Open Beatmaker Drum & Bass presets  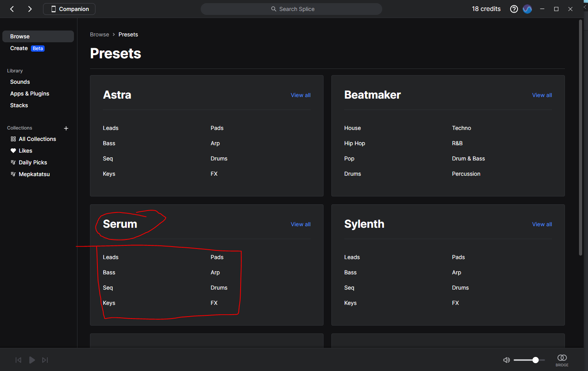pyautogui.click(x=468, y=158)
